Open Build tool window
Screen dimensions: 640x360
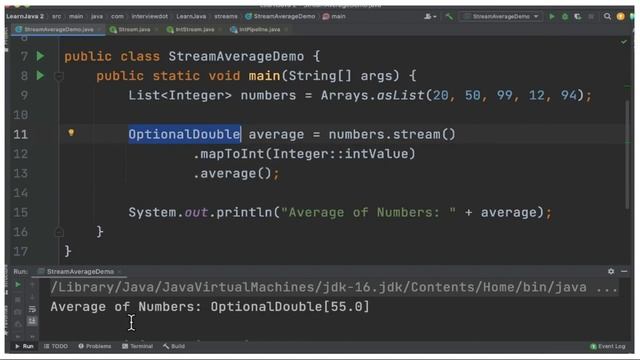coord(174,346)
